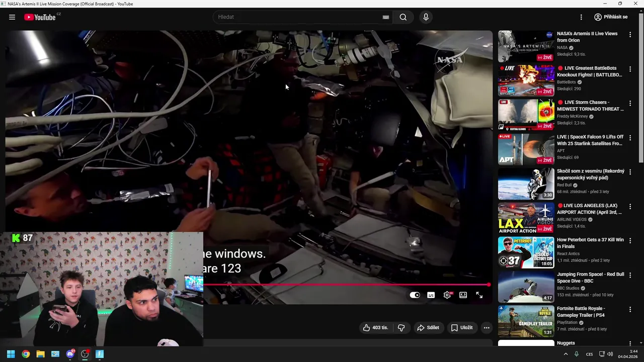The height and width of the screenshot is (362, 644).
Task: Dislike the video with thumbs-down icon
Action: point(401,328)
